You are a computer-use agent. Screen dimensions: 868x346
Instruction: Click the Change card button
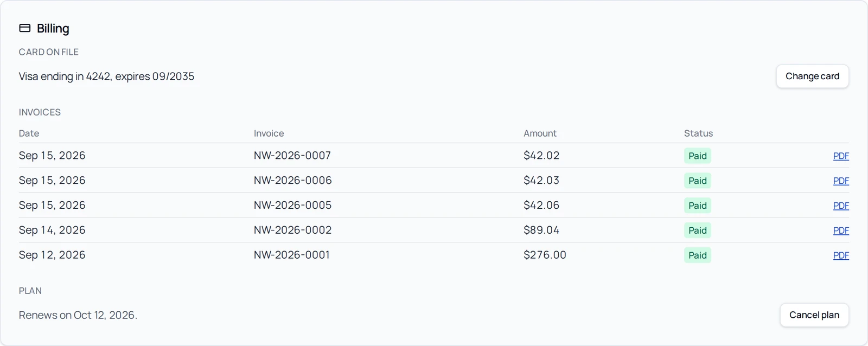click(812, 76)
